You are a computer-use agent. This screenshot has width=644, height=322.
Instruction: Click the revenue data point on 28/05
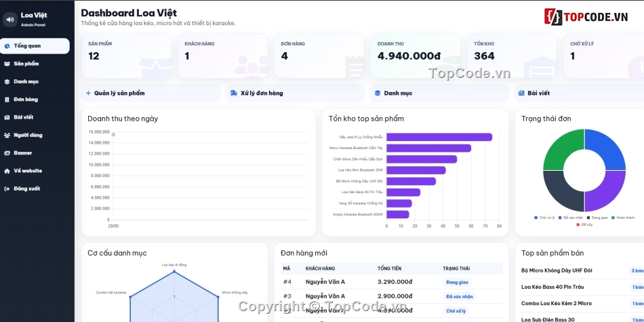113,135
